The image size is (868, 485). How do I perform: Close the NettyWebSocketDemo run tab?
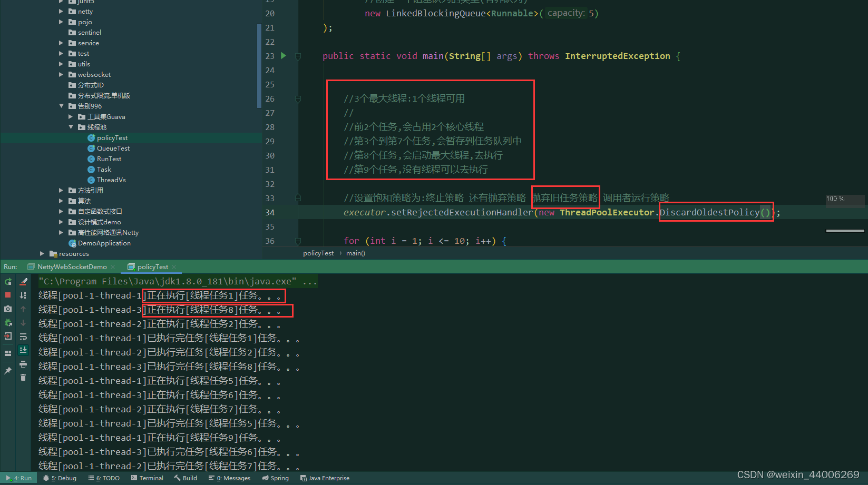pos(112,267)
